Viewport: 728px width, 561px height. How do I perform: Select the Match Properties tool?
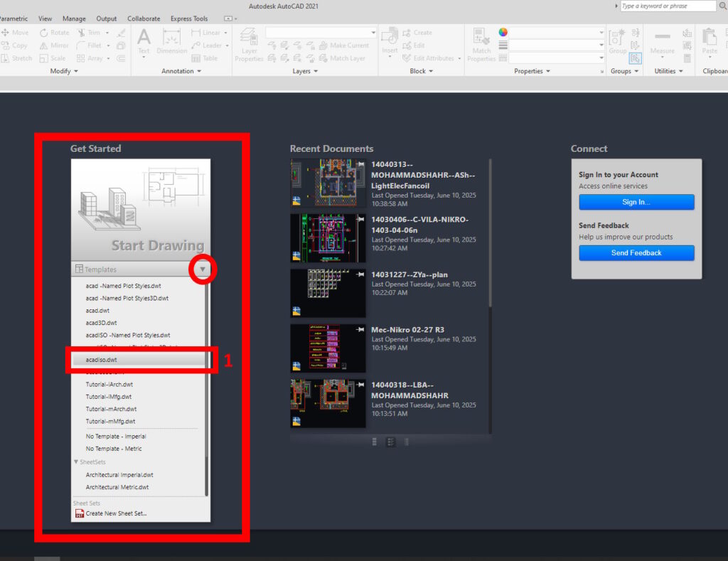point(481,45)
